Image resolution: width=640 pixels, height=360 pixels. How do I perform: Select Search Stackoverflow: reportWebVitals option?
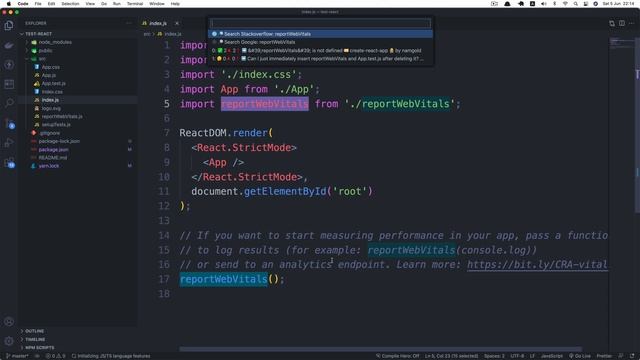(320, 34)
